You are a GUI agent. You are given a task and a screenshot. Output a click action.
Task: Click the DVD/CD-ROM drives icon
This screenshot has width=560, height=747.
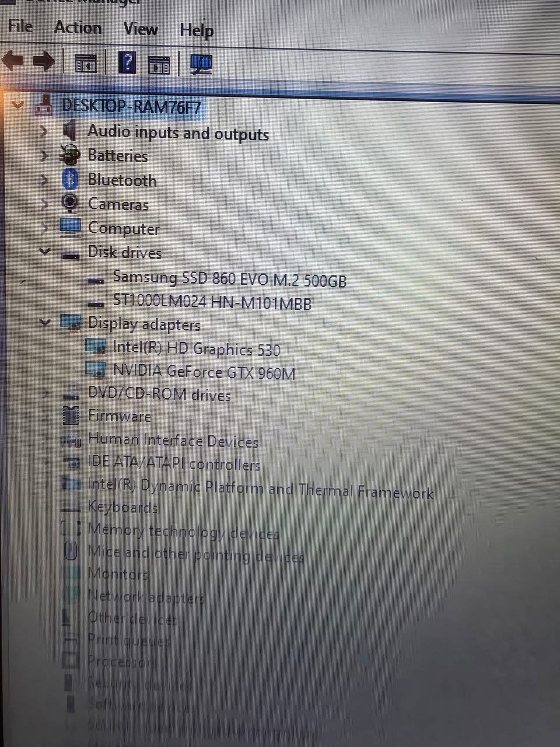[71, 392]
